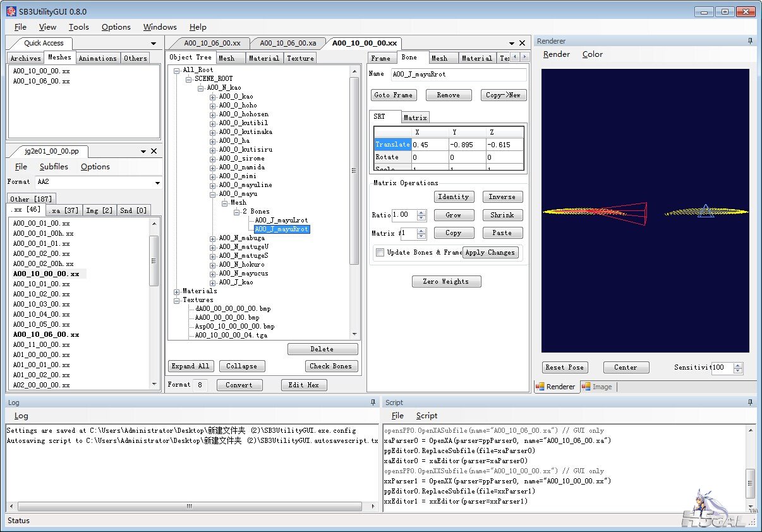This screenshot has width=762, height=532.
Task: Open the Quick Access panel dropdown arrow
Action: (x=154, y=44)
